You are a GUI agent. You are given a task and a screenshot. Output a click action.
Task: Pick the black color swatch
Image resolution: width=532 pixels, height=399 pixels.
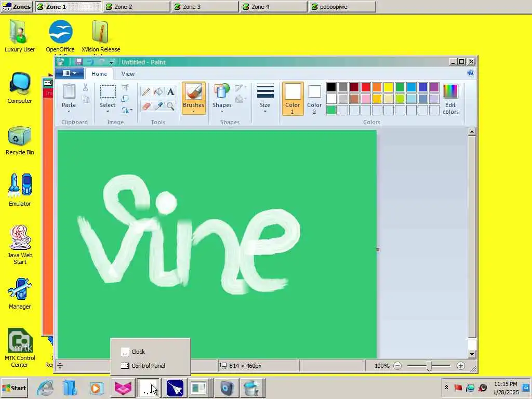331,87
